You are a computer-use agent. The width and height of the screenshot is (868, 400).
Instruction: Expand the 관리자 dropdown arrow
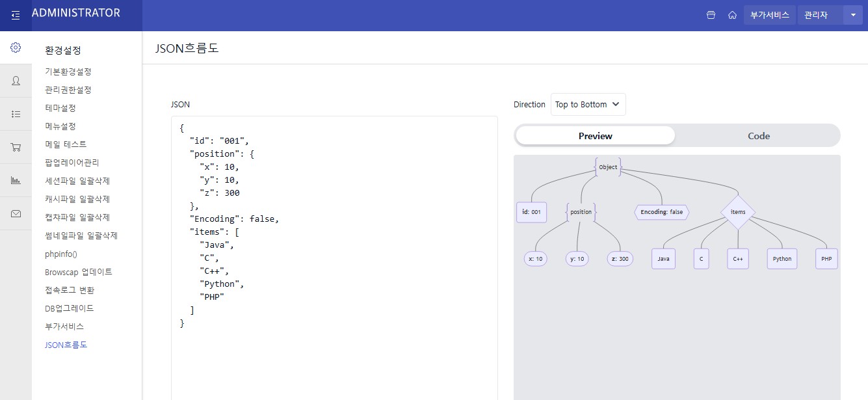tap(852, 15)
